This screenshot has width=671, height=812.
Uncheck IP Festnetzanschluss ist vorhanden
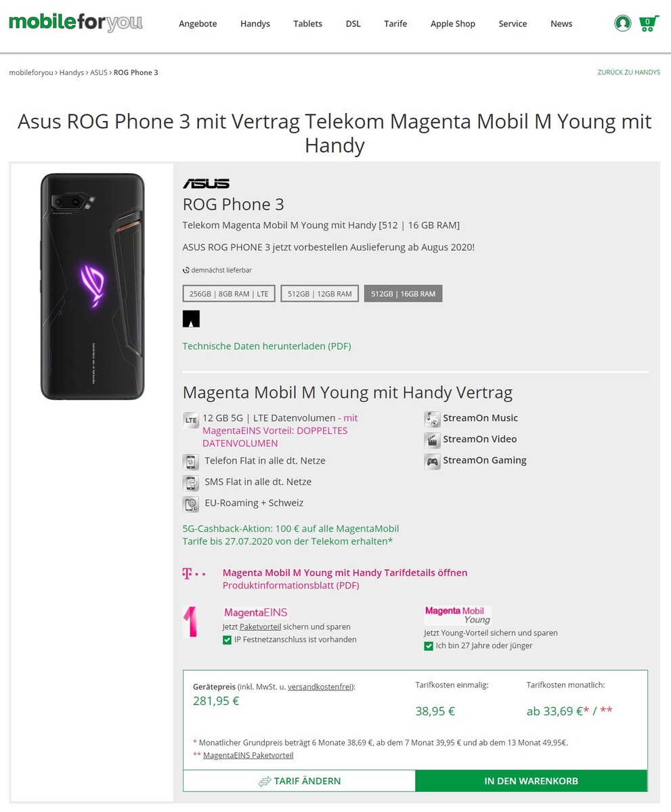coord(227,639)
